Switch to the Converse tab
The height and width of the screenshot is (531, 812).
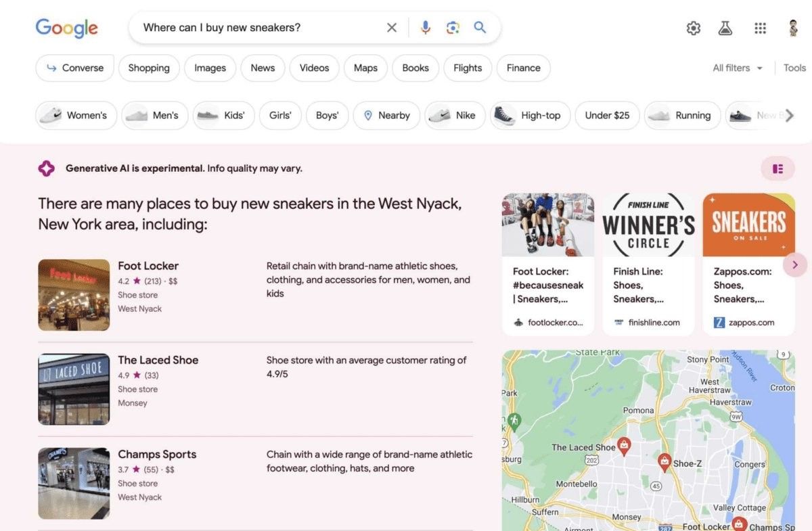(x=74, y=68)
